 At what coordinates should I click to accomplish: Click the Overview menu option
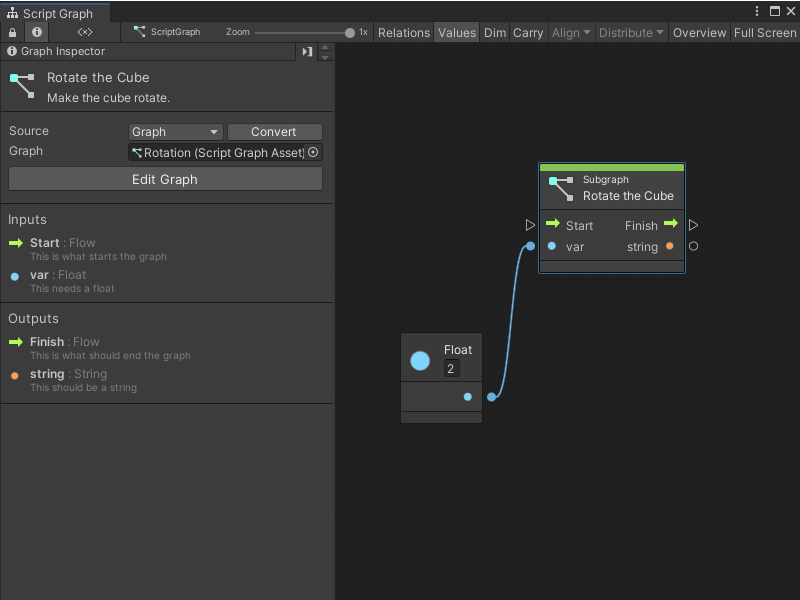click(x=699, y=32)
